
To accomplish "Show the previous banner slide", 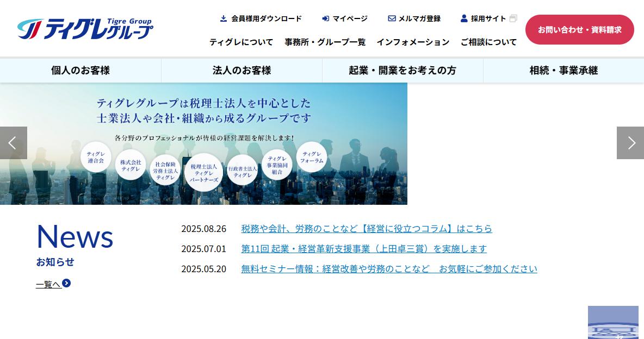I will [14, 143].
